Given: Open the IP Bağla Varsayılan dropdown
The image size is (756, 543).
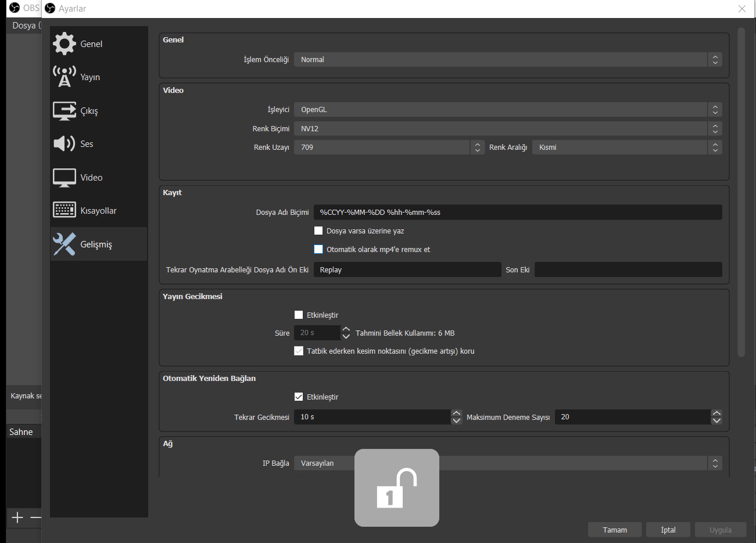Looking at the screenshot, I should click(508, 463).
